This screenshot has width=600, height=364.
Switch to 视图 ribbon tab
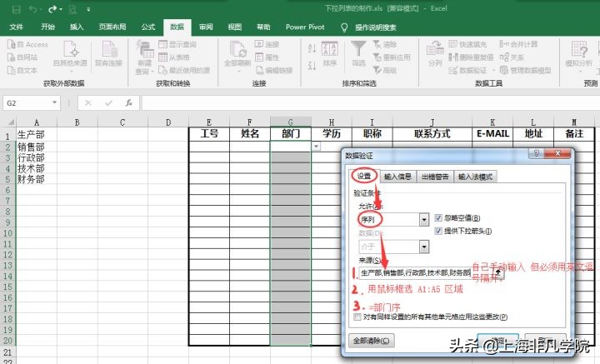coord(234,27)
